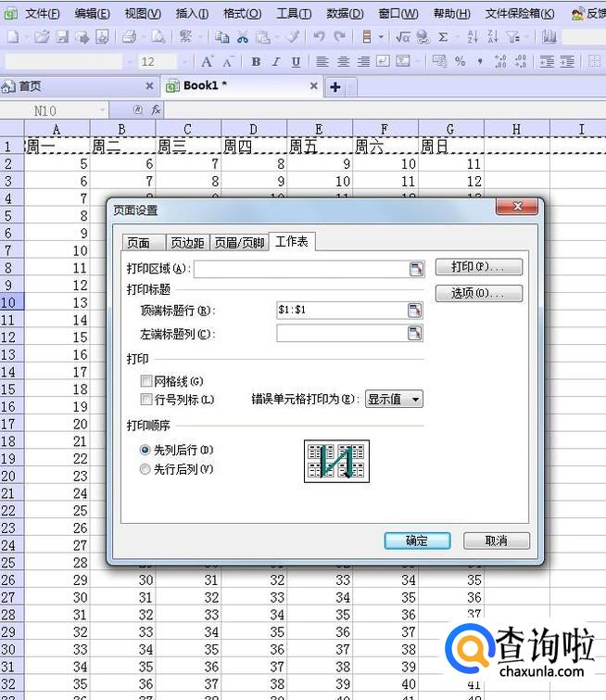Image resolution: width=606 pixels, height=700 pixels.
Task: Open the 格式 menu
Action: (243, 14)
